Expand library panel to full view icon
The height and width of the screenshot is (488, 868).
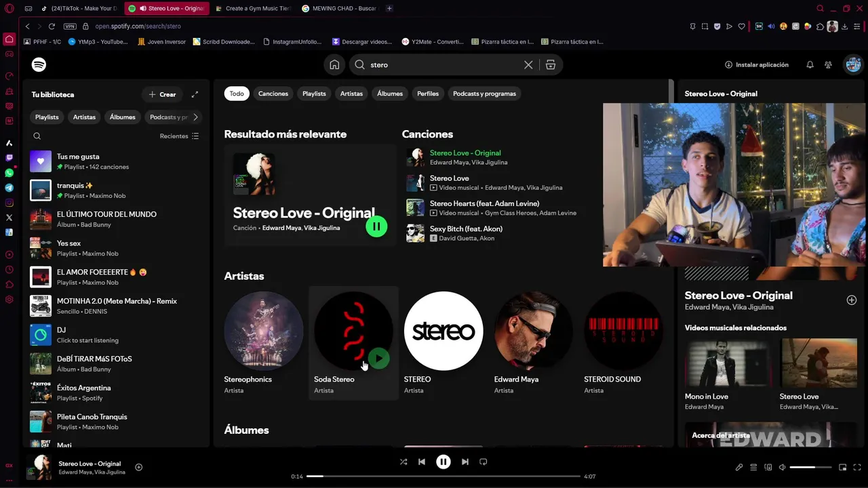point(195,94)
